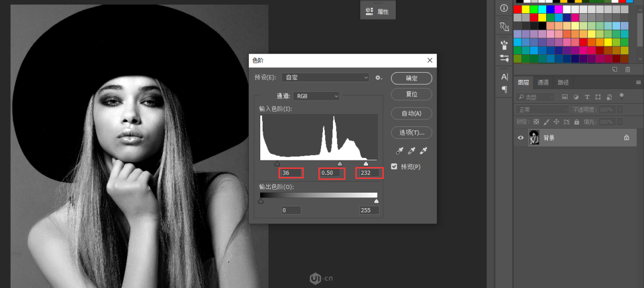Open the Info panel icon

tap(504, 8)
